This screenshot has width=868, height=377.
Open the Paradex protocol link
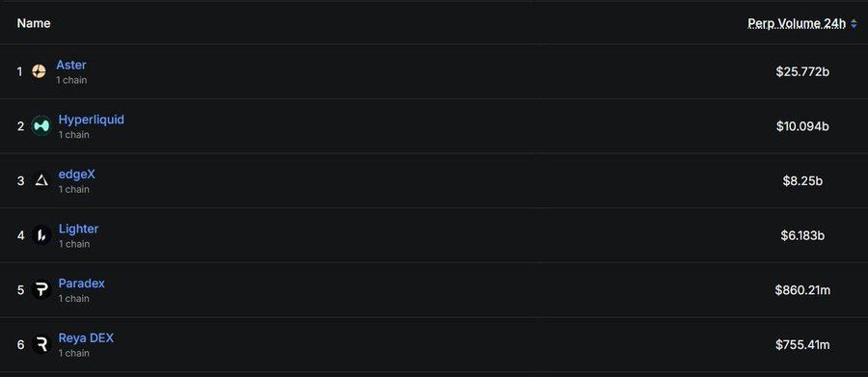click(x=81, y=283)
